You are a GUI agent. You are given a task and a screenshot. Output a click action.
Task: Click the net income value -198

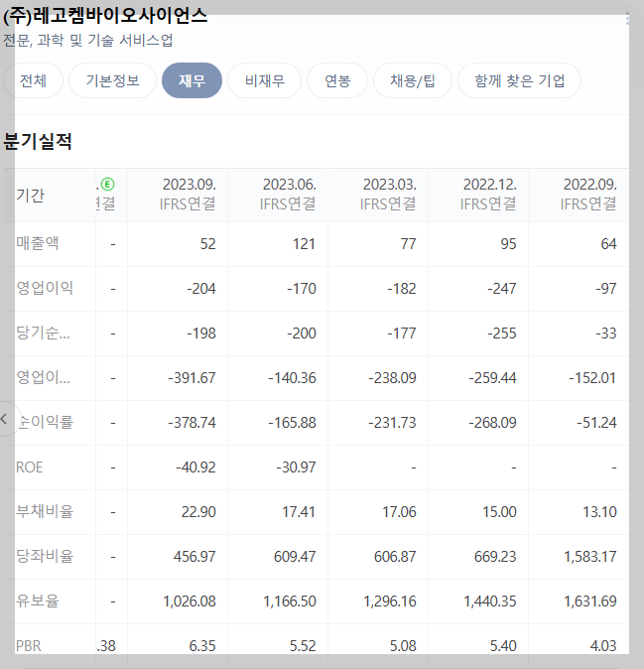click(x=201, y=334)
